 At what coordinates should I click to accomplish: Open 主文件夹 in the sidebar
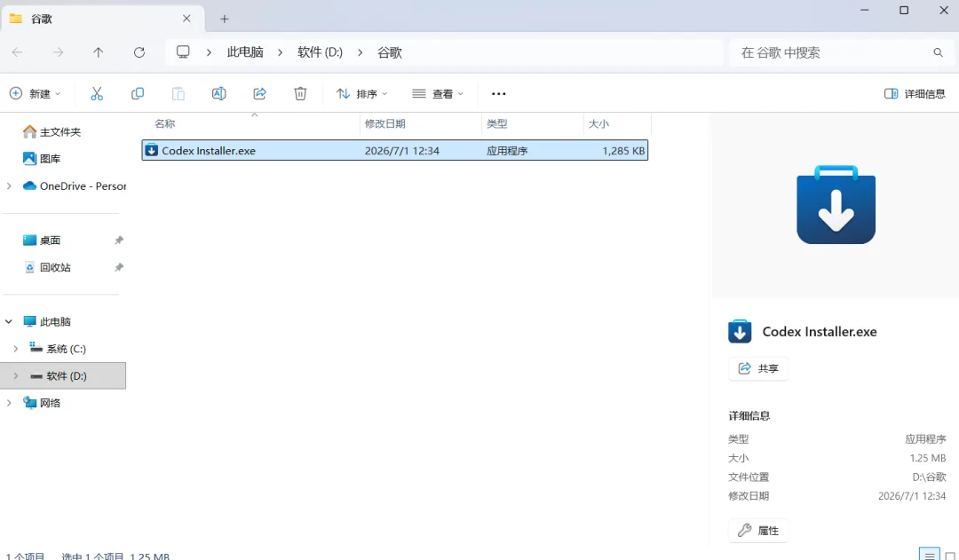coord(60,131)
